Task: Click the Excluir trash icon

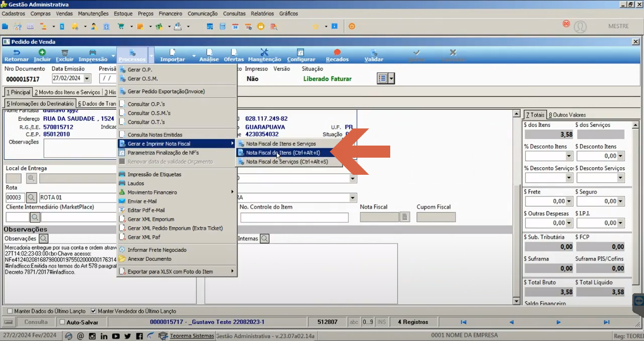Action: [64, 52]
